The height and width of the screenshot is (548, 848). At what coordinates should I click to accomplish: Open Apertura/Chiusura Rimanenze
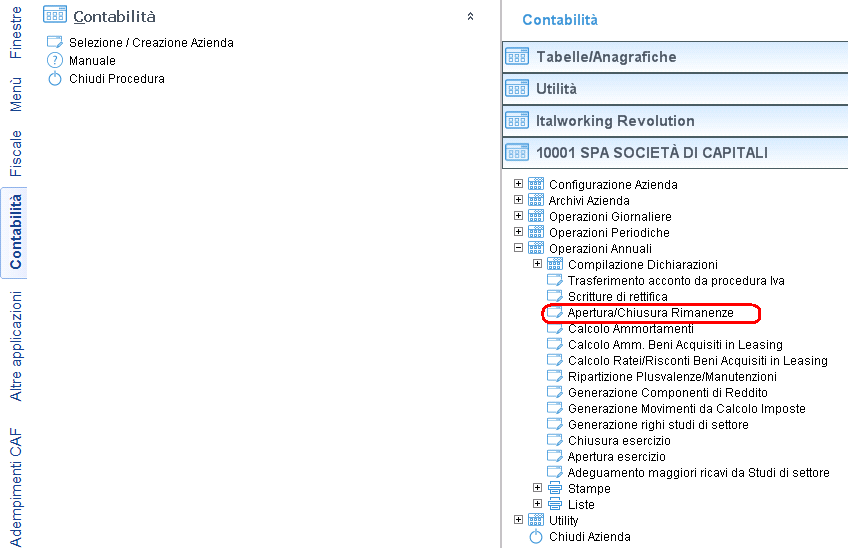click(x=650, y=313)
